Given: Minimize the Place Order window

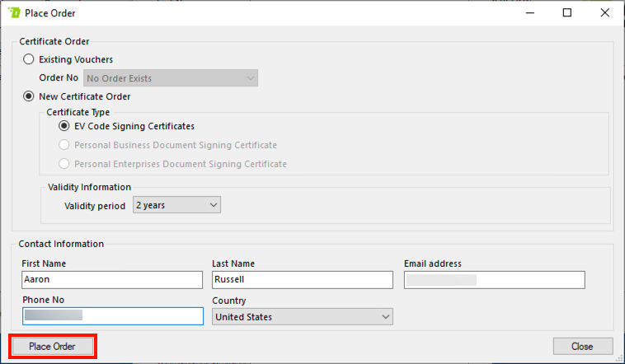Looking at the screenshot, I should point(529,13).
